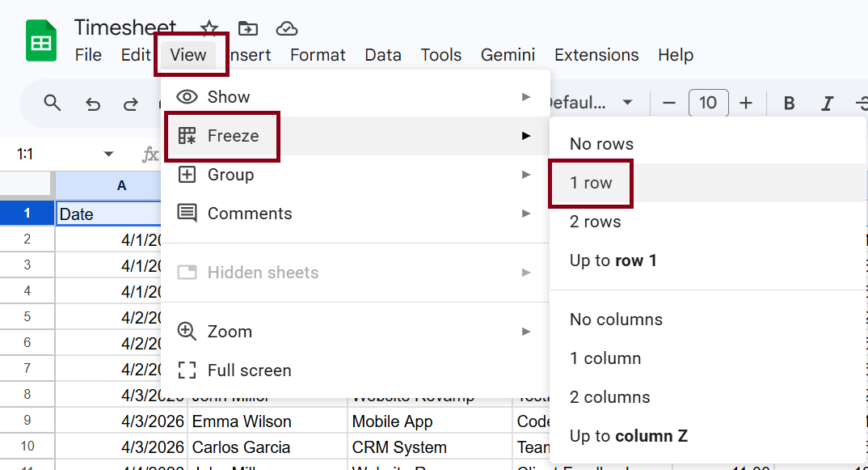This screenshot has height=470, width=868.
Task: Check the cloud save status icon
Action: click(x=287, y=29)
